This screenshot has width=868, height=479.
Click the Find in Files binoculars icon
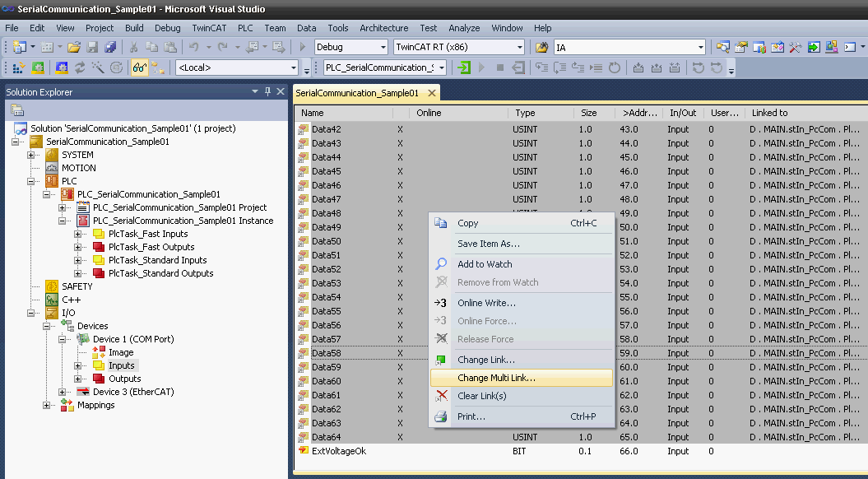click(542, 47)
